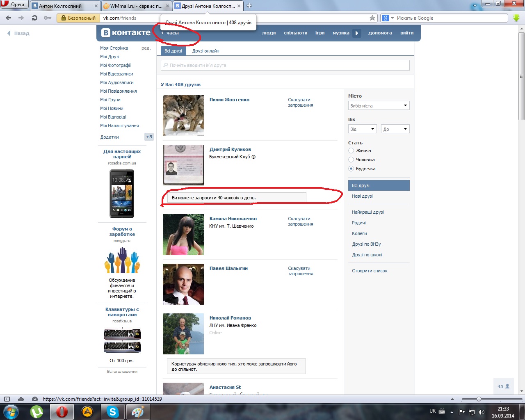
Task: Open Paint from the taskbar
Action: [137, 411]
